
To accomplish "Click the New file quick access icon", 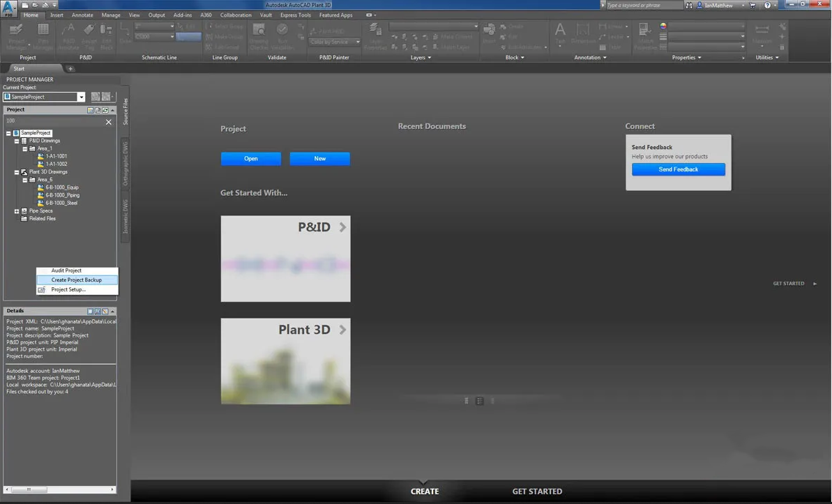I will (25, 5).
